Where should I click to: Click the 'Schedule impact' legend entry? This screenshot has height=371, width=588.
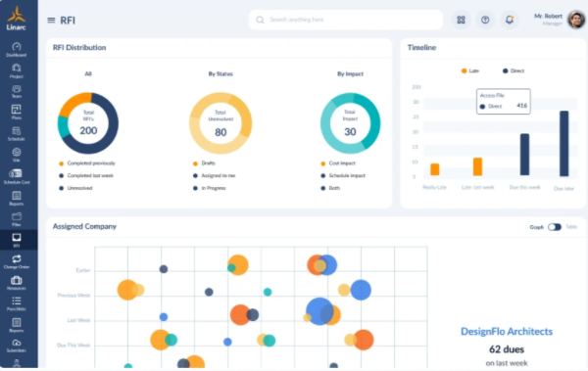[x=343, y=176]
